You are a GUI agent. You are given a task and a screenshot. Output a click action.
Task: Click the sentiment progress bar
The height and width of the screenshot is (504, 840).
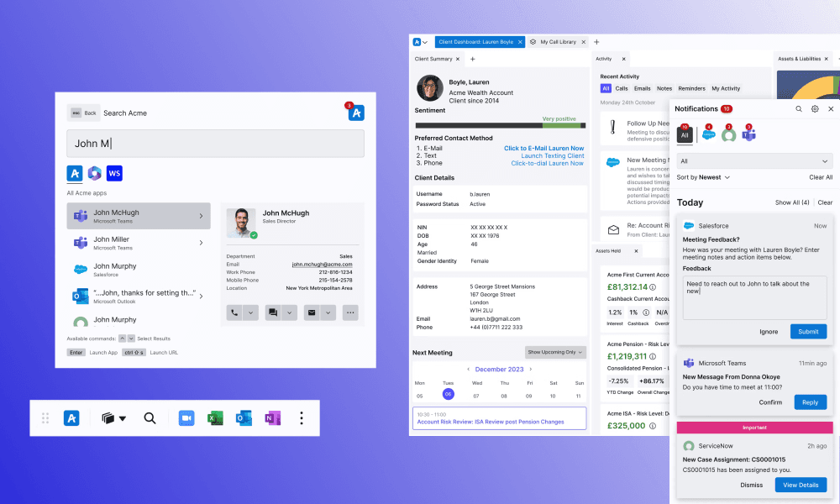coord(501,125)
